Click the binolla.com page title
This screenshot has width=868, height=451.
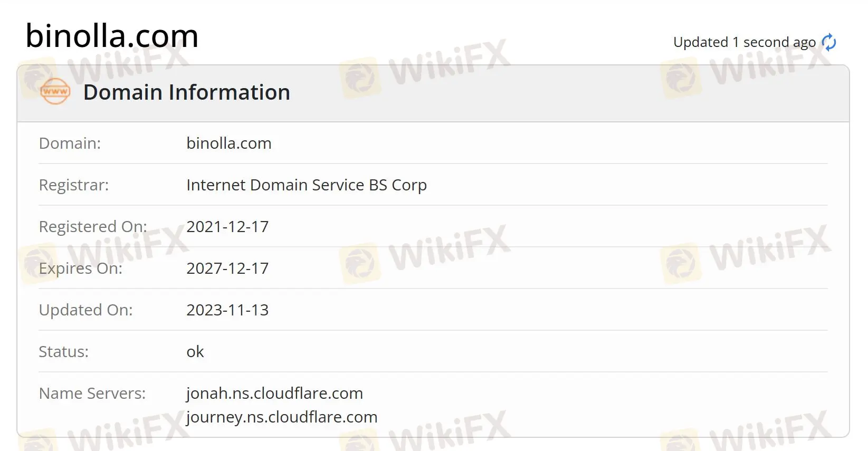tap(112, 36)
